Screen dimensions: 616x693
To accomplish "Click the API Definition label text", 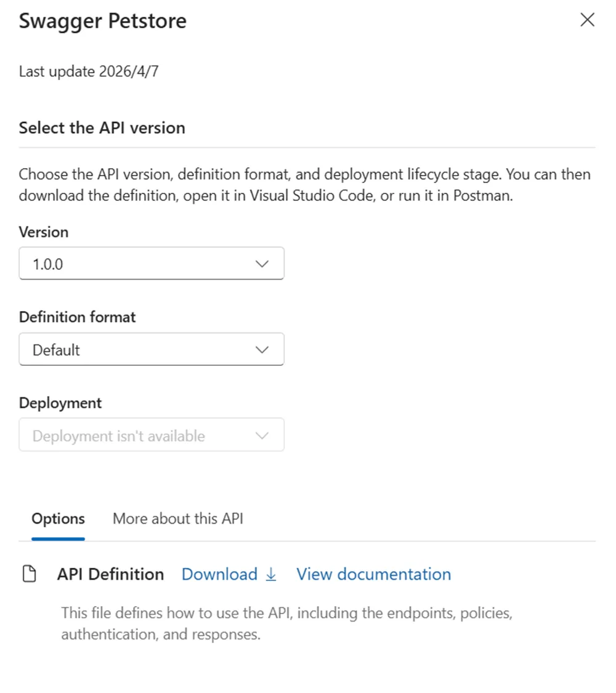I will point(110,574).
